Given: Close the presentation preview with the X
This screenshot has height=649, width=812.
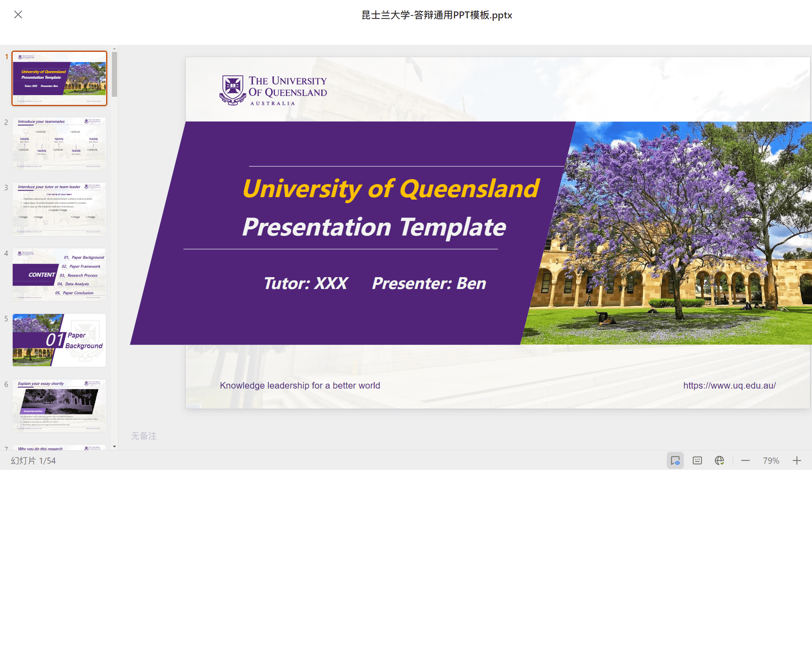Looking at the screenshot, I should (18, 15).
